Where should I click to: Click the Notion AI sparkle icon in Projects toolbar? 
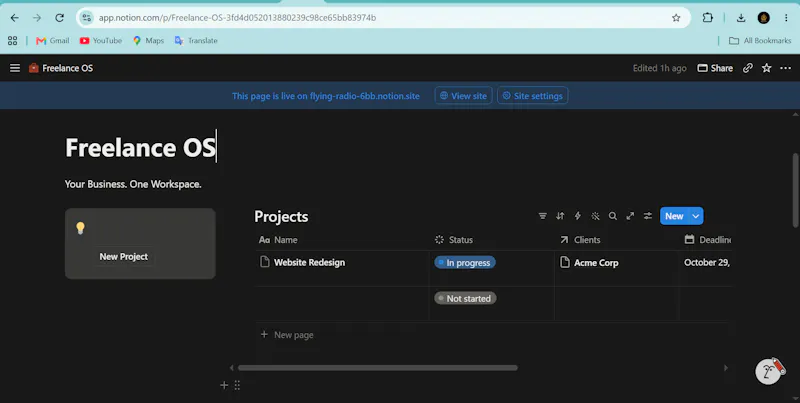(x=595, y=216)
